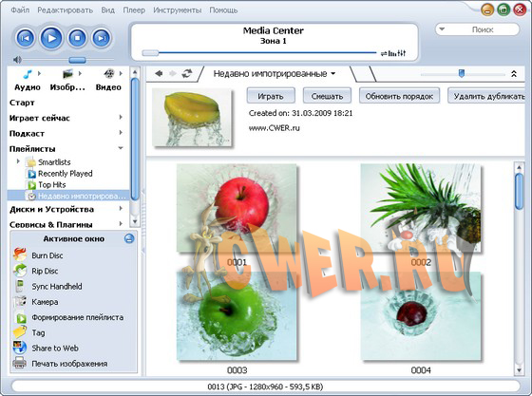Image resolution: width=532 pixels, height=396 pixels.
Task: Adjust the thumbnail size slider
Action: coord(462,73)
